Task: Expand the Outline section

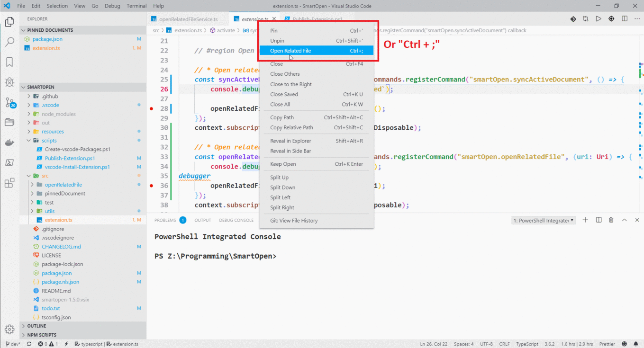Action: [83, 326]
